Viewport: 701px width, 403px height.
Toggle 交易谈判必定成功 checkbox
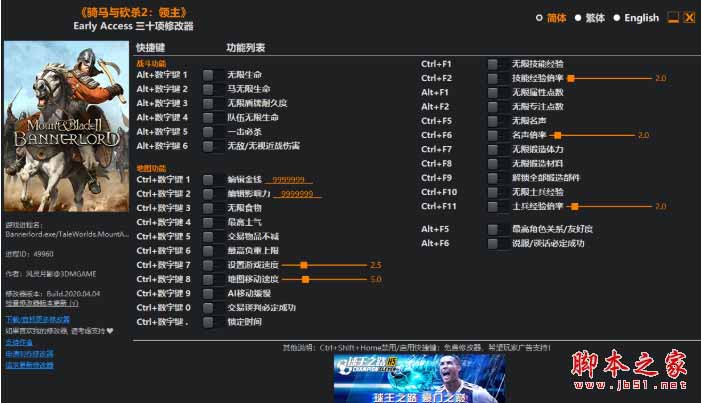[x=208, y=308]
